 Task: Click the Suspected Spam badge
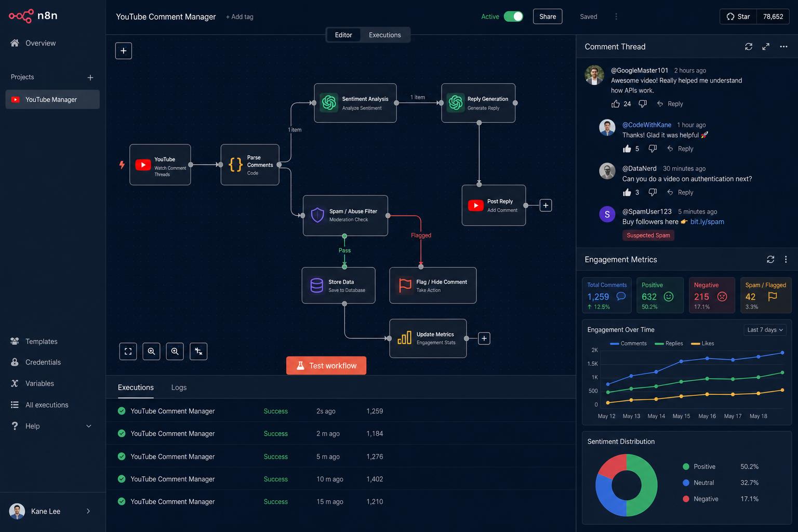click(x=648, y=235)
